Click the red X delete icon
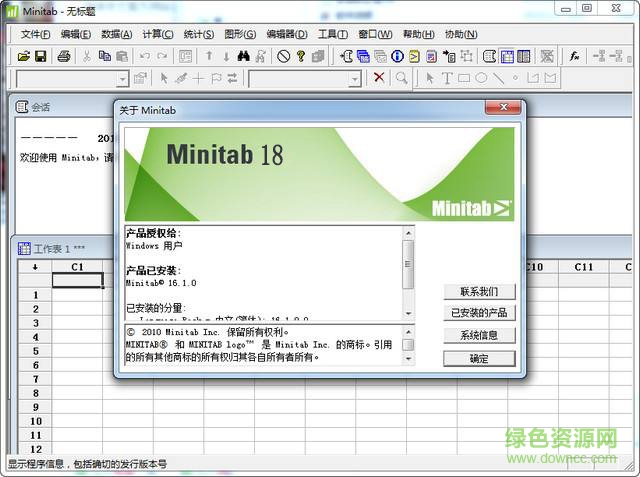 tap(379, 77)
